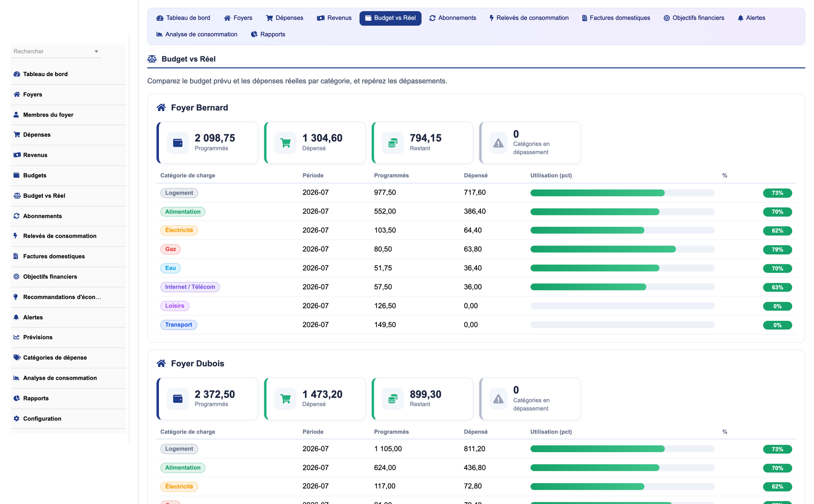814x504 pixels.
Task: Click the Électricité tag in Foyer Bernard
Action: [x=179, y=230]
